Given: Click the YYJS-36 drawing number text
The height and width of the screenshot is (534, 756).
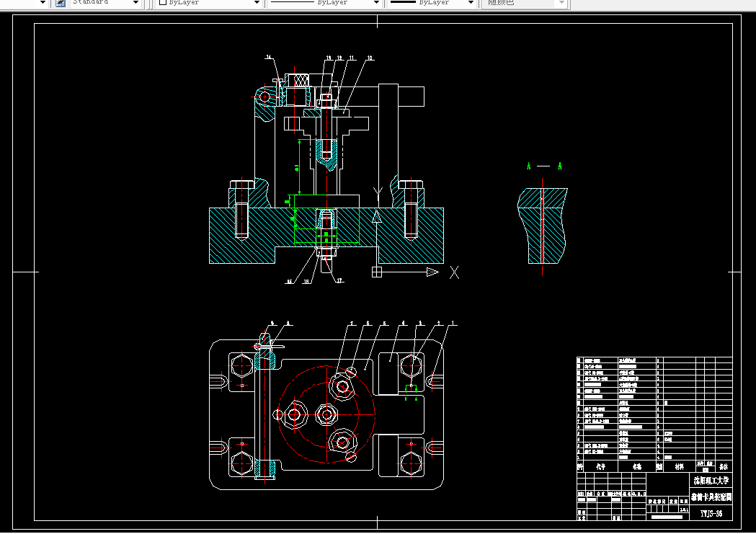Looking at the screenshot, I should click(711, 513).
